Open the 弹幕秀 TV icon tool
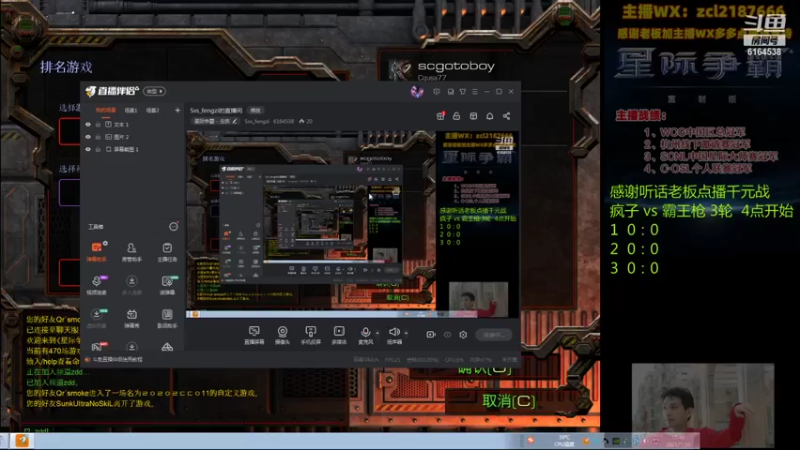 (131, 318)
